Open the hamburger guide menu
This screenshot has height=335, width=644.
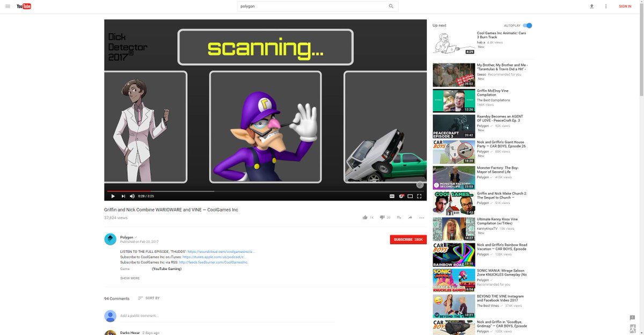click(x=8, y=6)
